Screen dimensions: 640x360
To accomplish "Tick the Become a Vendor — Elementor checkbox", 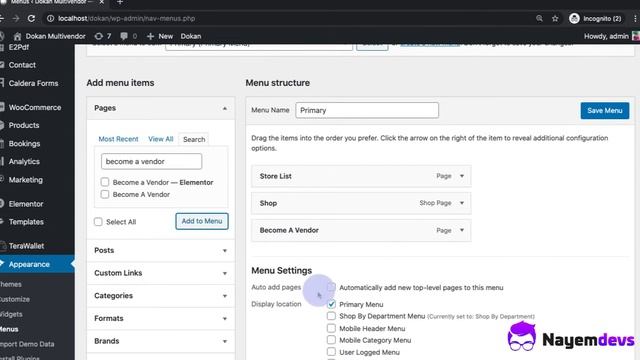I will (x=105, y=182).
